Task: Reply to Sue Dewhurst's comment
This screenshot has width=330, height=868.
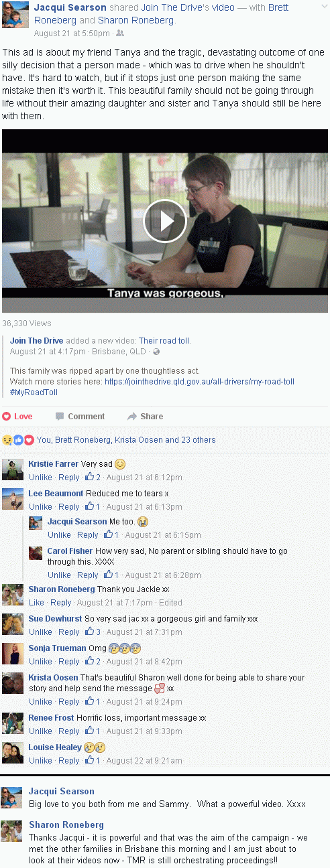Action: [68, 632]
